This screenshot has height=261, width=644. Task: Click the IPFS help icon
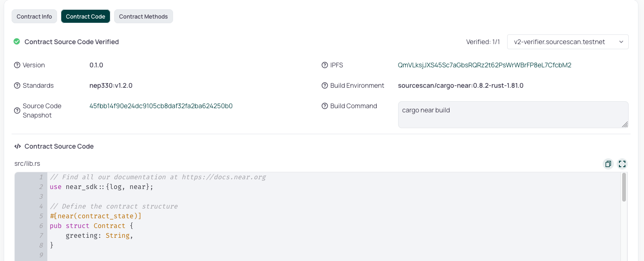(x=325, y=65)
